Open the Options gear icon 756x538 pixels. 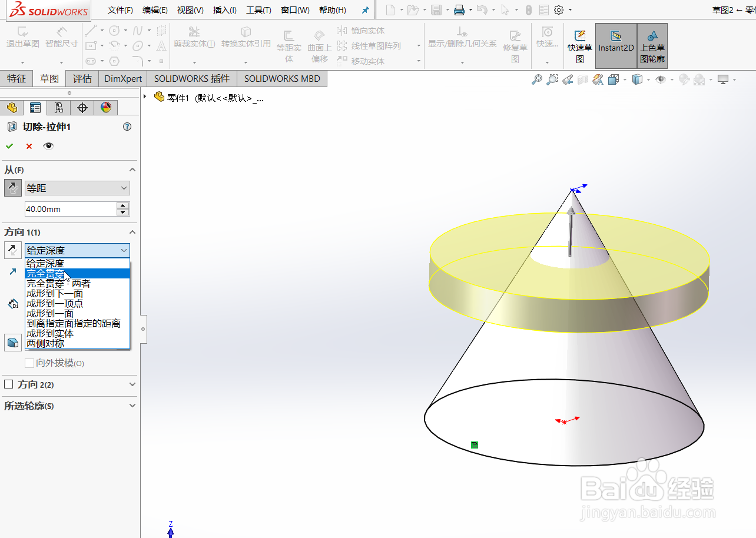[559, 10]
